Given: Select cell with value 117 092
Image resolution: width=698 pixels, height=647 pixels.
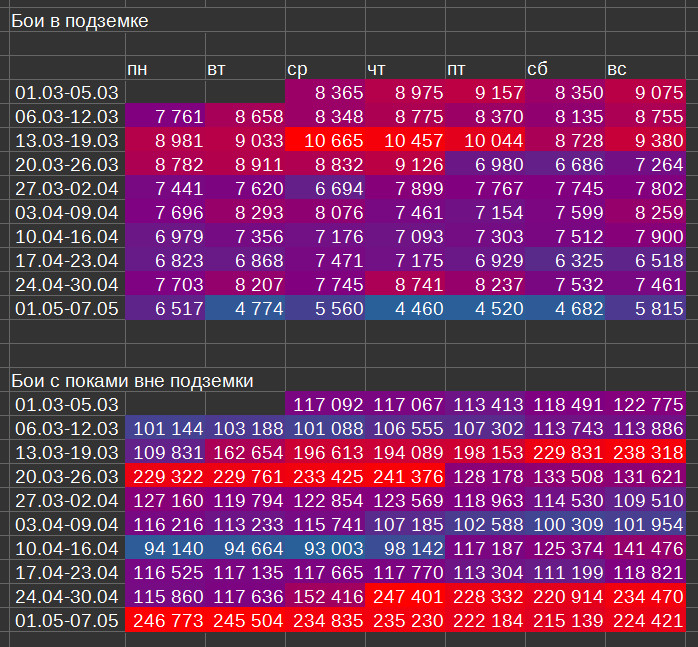Looking at the screenshot, I should [325, 405].
